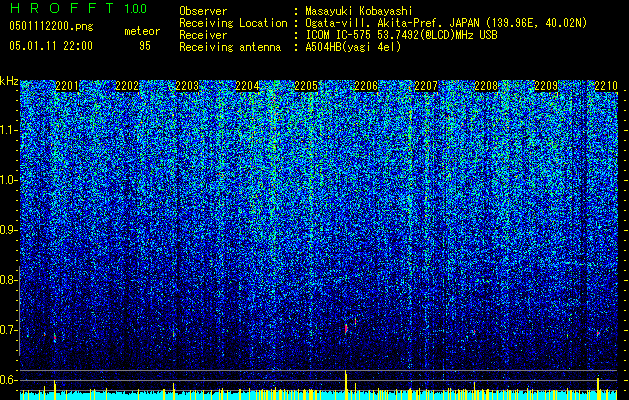Click the Observer name Masayuki Kobayashi
This screenshot has height=400, width=629.
[359, 12]
